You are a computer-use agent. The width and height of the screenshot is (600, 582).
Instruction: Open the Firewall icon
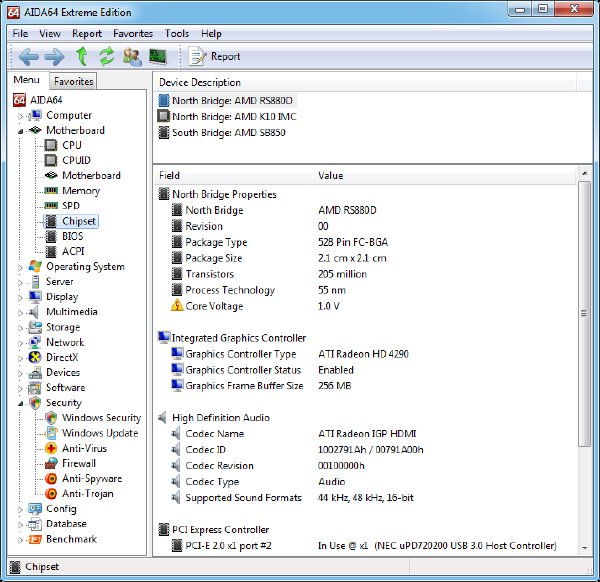[x=51, y=463]
